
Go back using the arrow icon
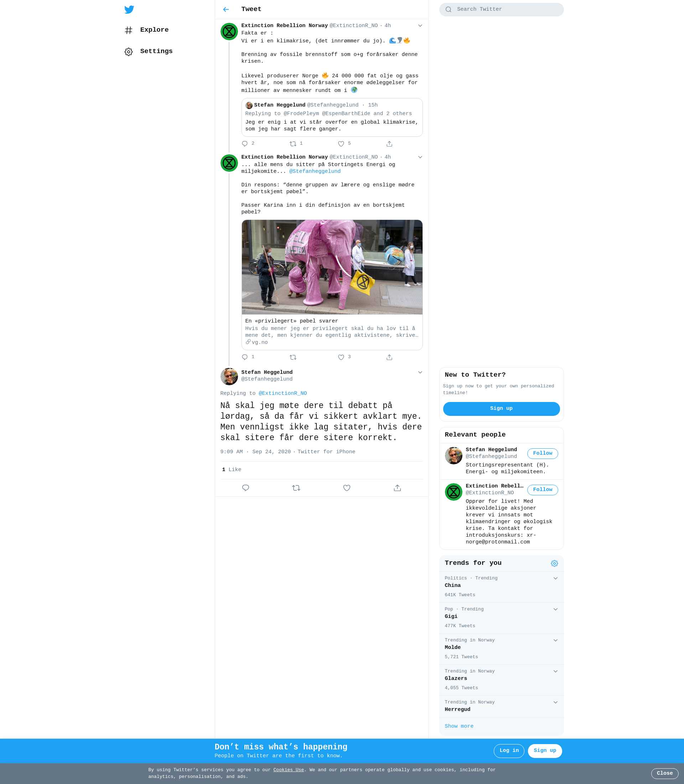226,10
